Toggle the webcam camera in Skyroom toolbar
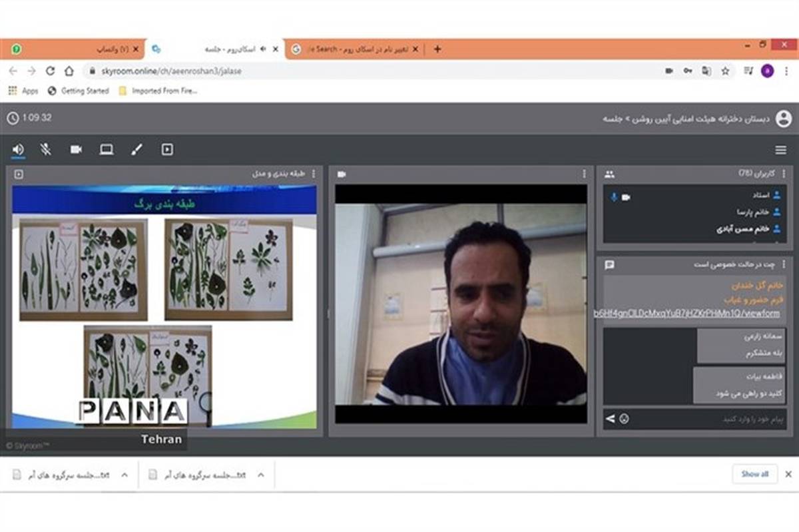This screenshot has height=532, width=799. coord(76,150)
